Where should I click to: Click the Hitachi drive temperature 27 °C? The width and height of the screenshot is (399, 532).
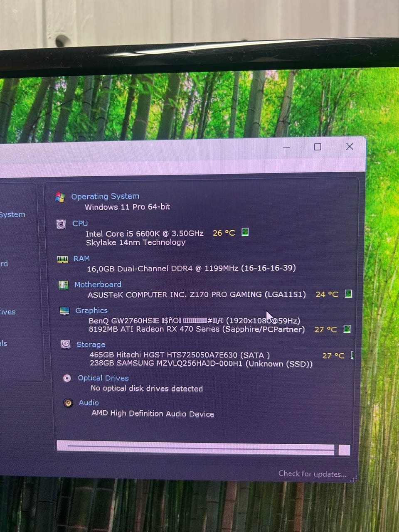[333, 355]
